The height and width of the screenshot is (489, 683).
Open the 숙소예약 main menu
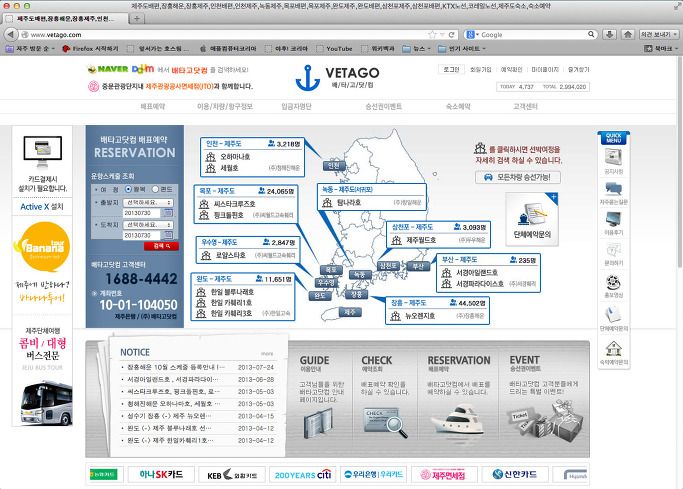458,106
